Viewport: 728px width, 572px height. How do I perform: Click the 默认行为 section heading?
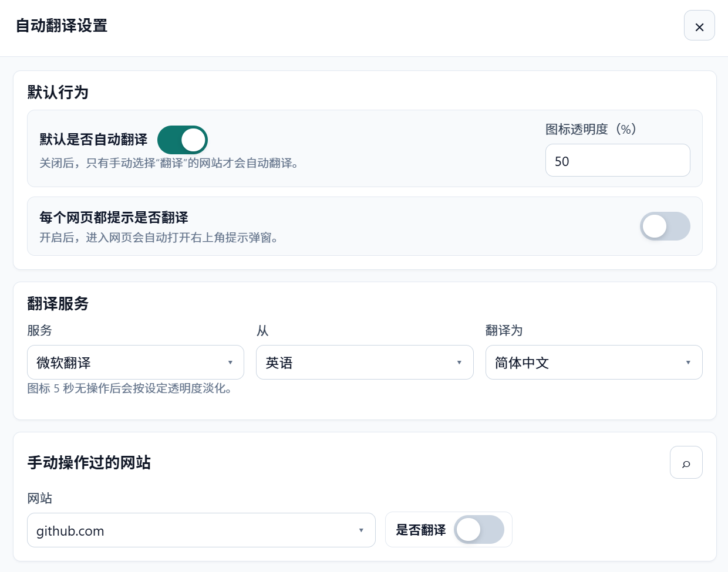pyautogui.click(x=58, y=92)
